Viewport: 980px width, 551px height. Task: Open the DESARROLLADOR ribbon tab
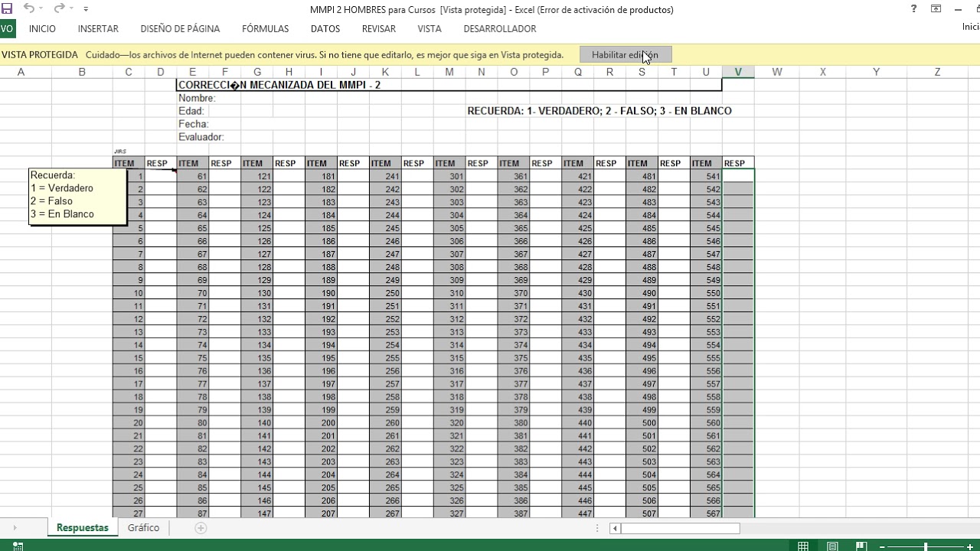click(500, 28)
